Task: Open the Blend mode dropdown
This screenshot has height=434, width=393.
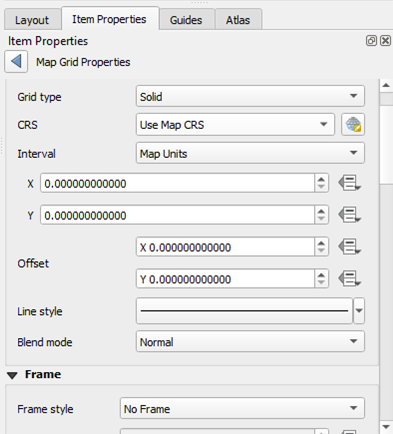Action: click(250, 341)
